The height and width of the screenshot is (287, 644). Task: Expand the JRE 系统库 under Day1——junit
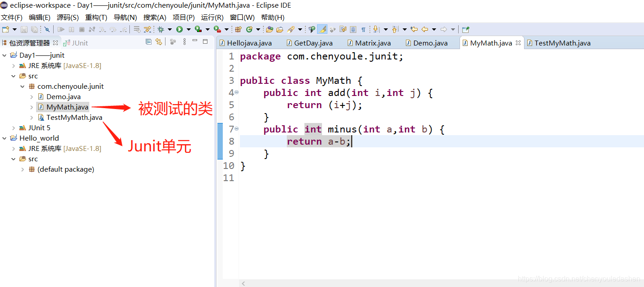(14, 66)
